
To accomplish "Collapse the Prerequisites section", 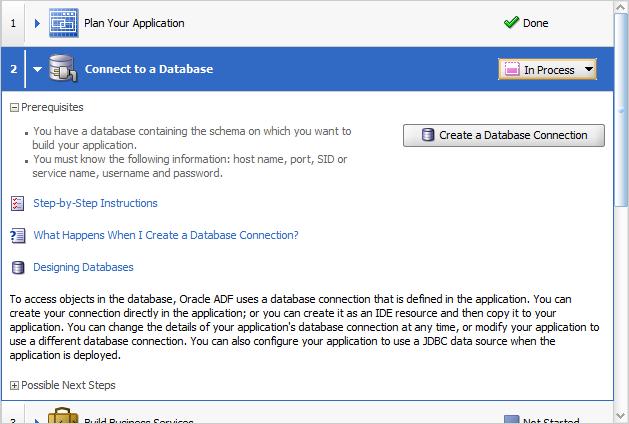I will pos(14,108).
